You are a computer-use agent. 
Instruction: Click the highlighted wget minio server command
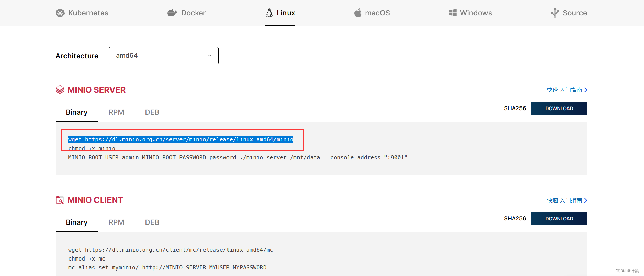[x=181, y=139]
